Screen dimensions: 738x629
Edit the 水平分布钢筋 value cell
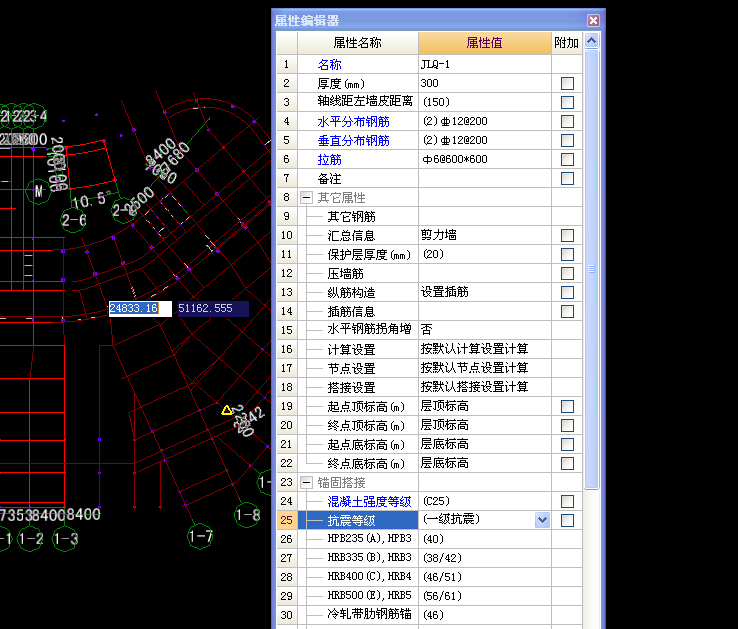pyautogui.click(x=484, y=121)
